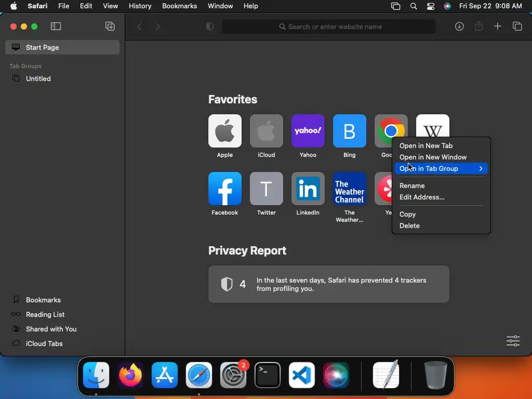The height and width of the screenshot is (399, 532).
Task: Open the iCloud favorite
Action: coord(267,131)
